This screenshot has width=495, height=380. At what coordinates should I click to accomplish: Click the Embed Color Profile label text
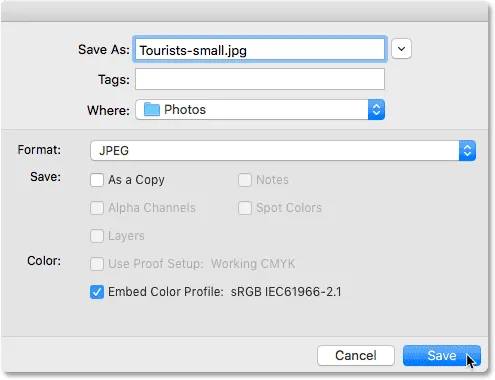(166, 292)
